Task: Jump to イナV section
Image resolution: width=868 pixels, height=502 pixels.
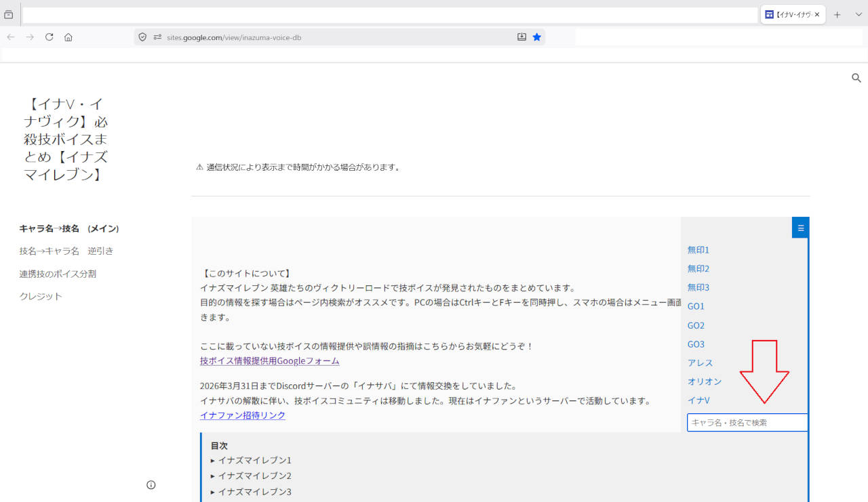Action: coord(698,400)
